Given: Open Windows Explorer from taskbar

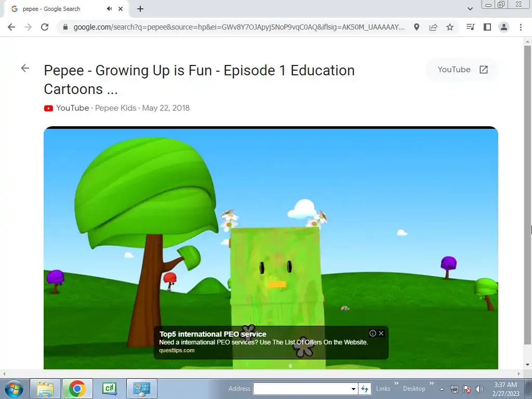Looking at the screenshot, I should point(45,389).
